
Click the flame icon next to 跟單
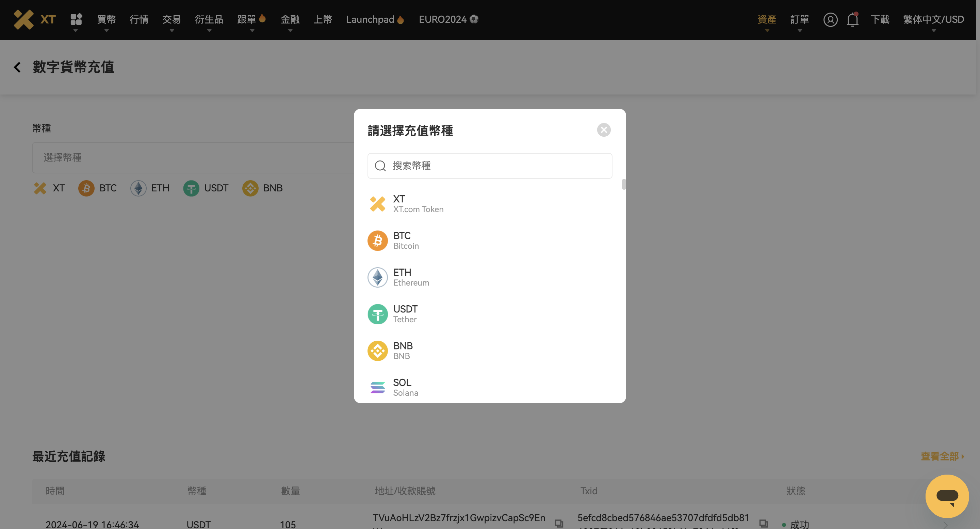262,18
